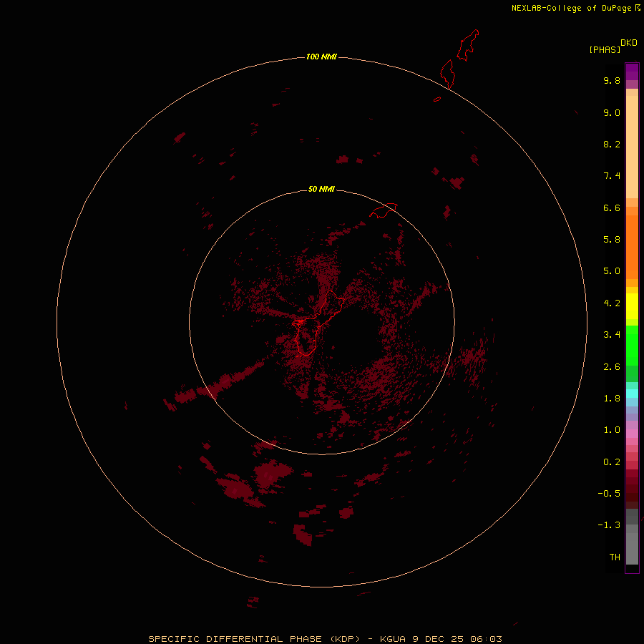Click the 50 NMI range ring label
This screenshot has height=644, width=644.
[x=321, y=189]
